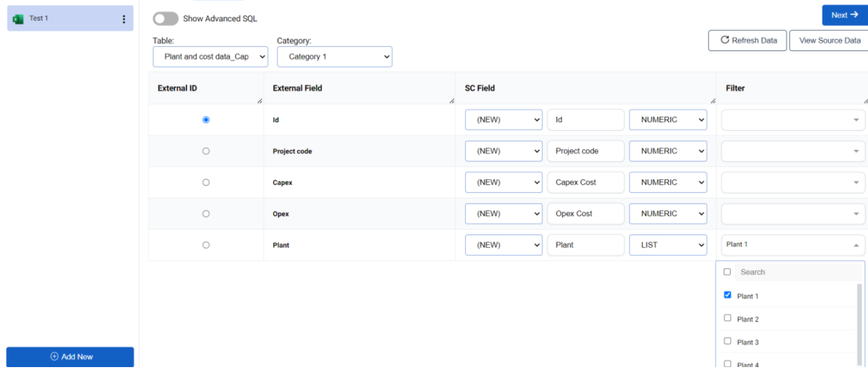Open the (NEW) dropdown in the Plant row
Viewport: 868px width, 369px height.
[x=504, y=245]
